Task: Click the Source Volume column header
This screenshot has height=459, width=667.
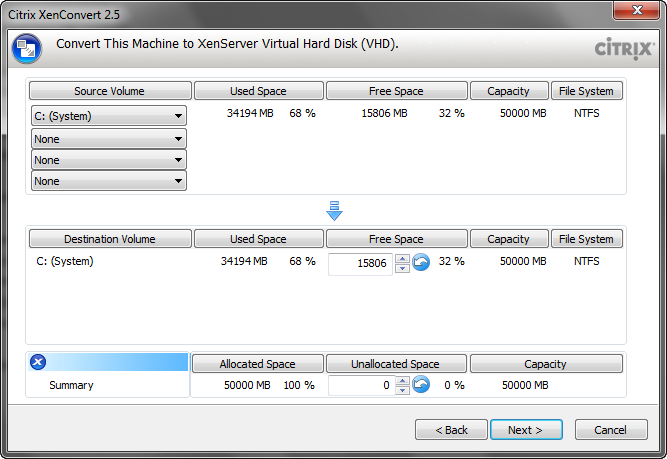Action: 110,91
